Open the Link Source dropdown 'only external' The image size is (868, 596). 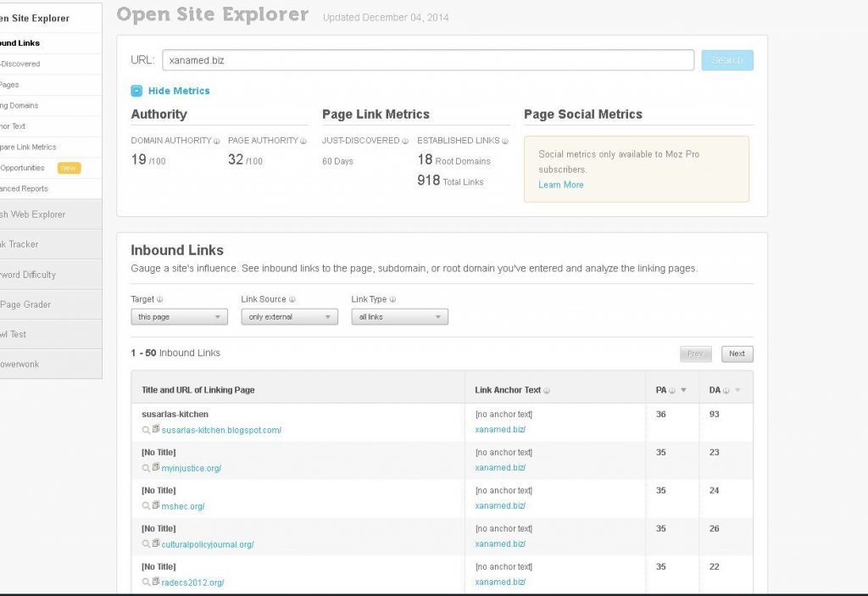click(x=289, y=317)
